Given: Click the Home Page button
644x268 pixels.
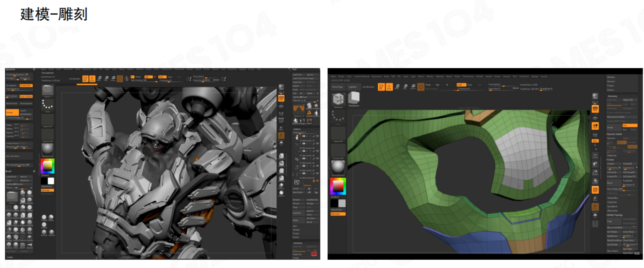Looking at the screenshot, I should click(x=337, y=87).
